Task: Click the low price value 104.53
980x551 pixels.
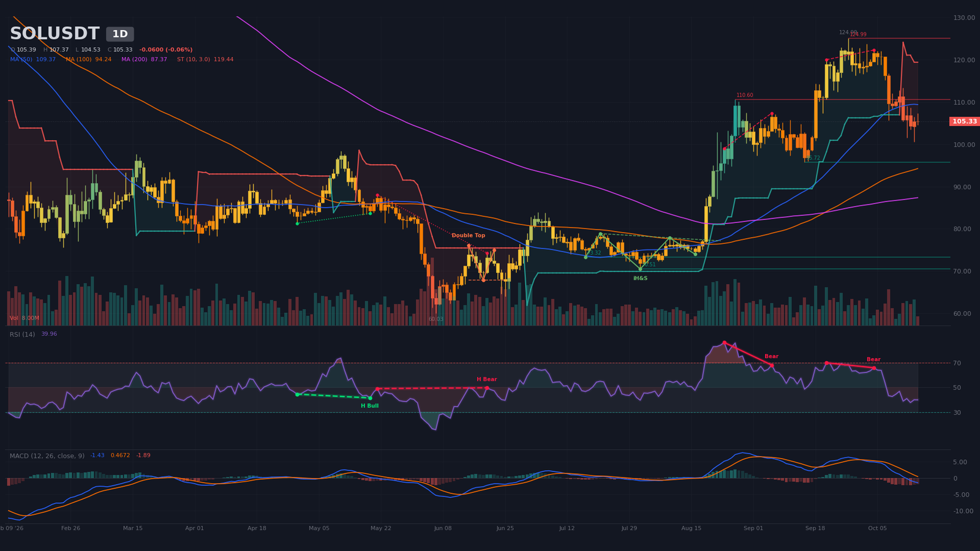Action: [91, 50]
